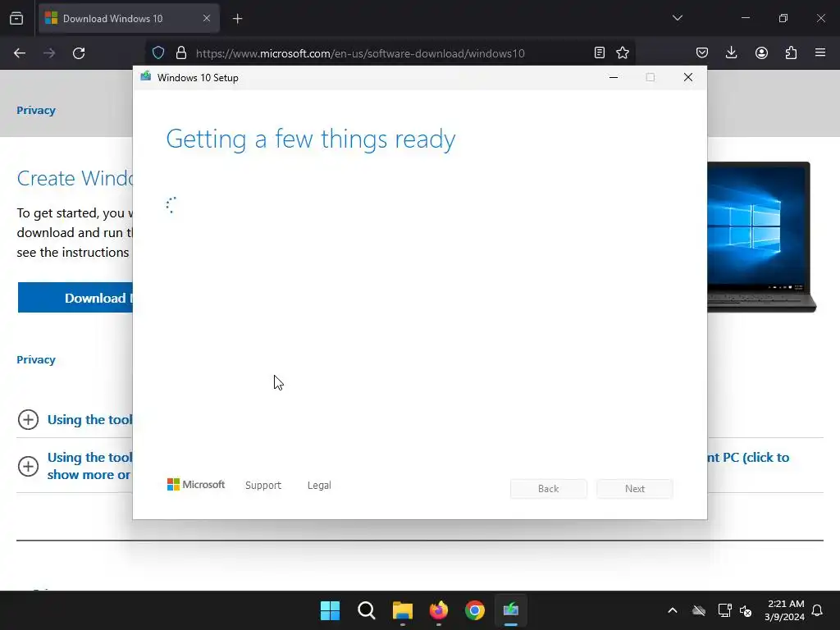The width and height of the screenshot is (840, 630).
Task: Save page to Pocket
Action: [x=702, y=52]
